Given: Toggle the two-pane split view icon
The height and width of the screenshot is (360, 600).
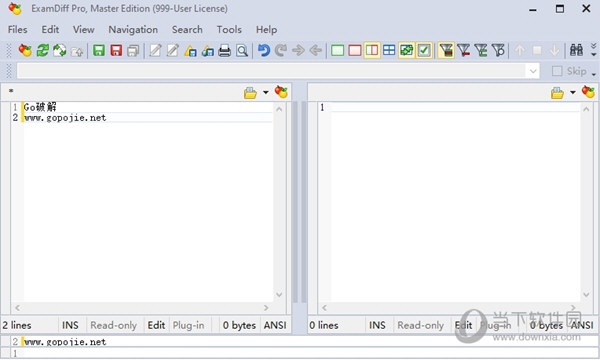Looking at the screenshot, I should tap(372, 50).
